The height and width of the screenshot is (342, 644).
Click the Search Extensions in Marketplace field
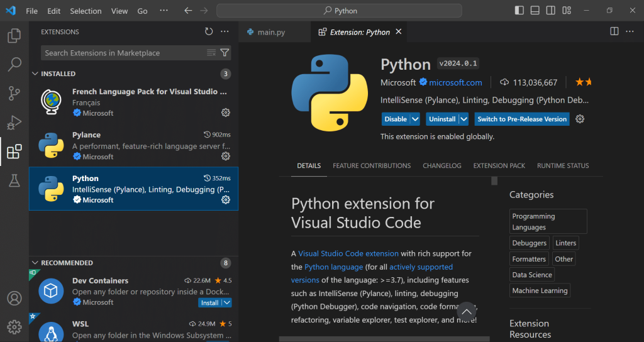pyautogui.click(x=124, y=53)
